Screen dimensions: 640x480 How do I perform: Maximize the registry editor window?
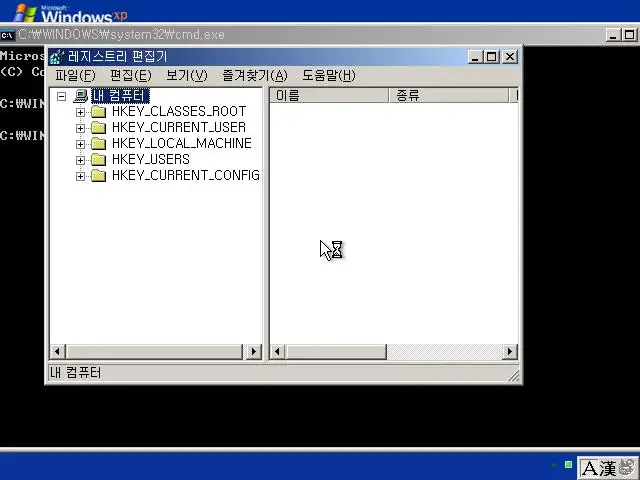click(491, 57)
